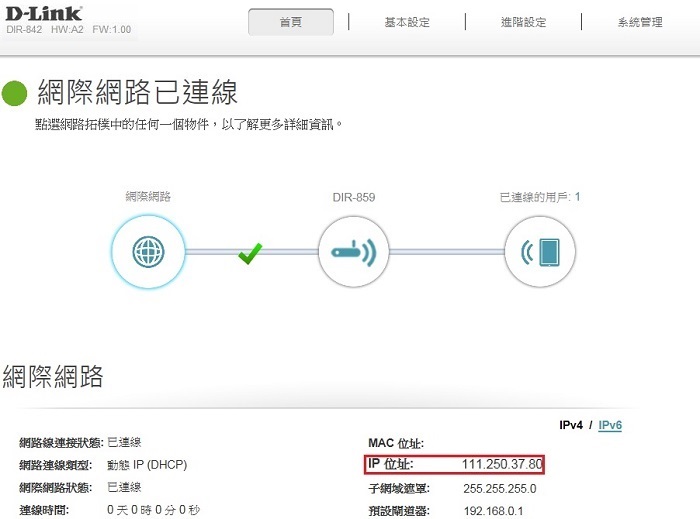Click the DIR-859 label above the router

coord(353,197)
